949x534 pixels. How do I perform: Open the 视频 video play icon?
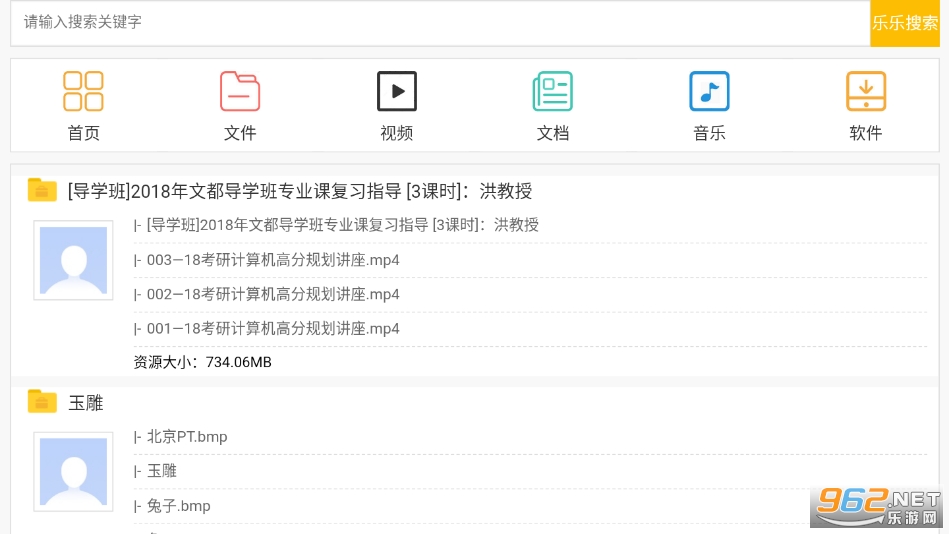pos(397,92)
